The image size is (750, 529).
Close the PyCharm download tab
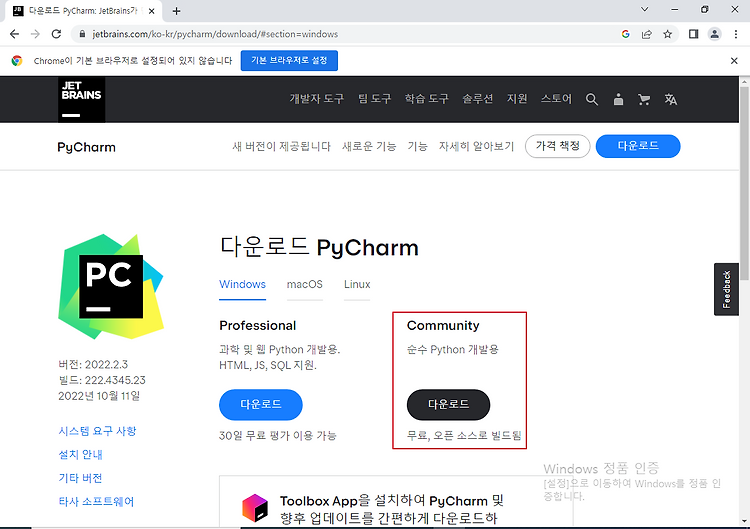(x=152, y=11)
